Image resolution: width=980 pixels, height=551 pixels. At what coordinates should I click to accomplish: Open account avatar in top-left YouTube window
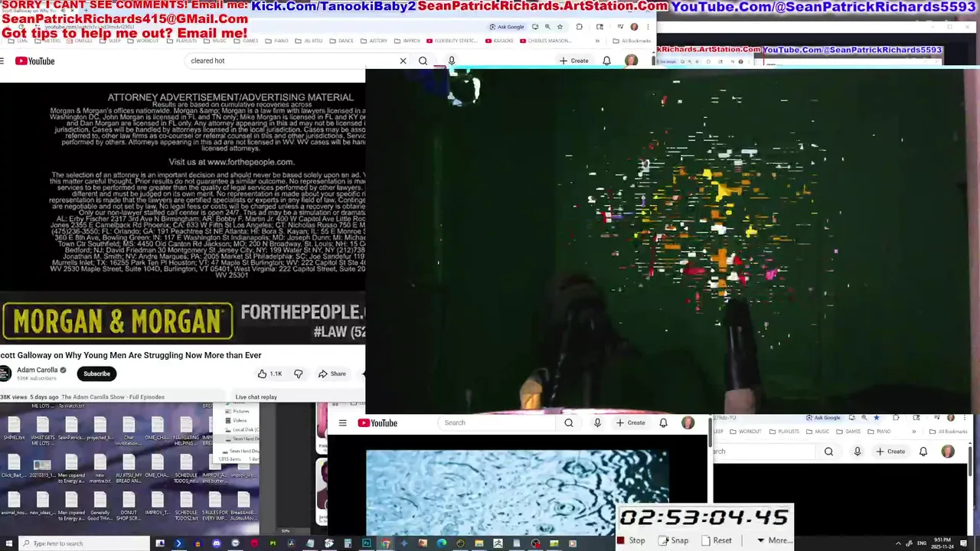coord(631,60)
